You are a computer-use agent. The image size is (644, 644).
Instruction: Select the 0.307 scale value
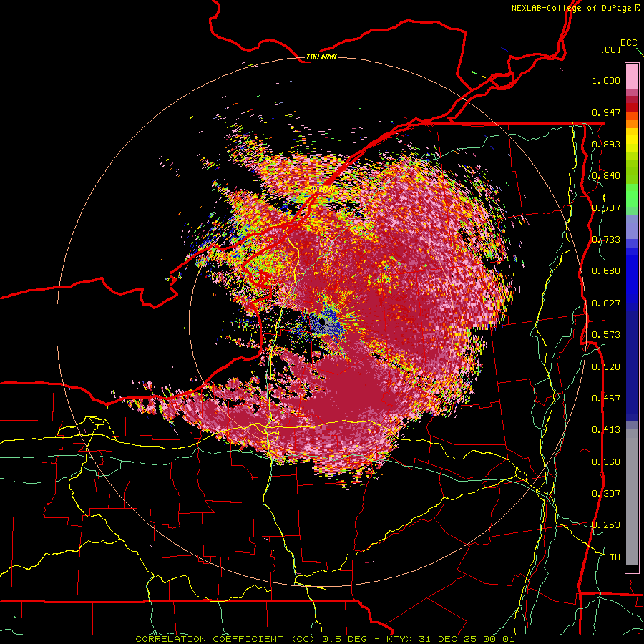tap(606, 494)
